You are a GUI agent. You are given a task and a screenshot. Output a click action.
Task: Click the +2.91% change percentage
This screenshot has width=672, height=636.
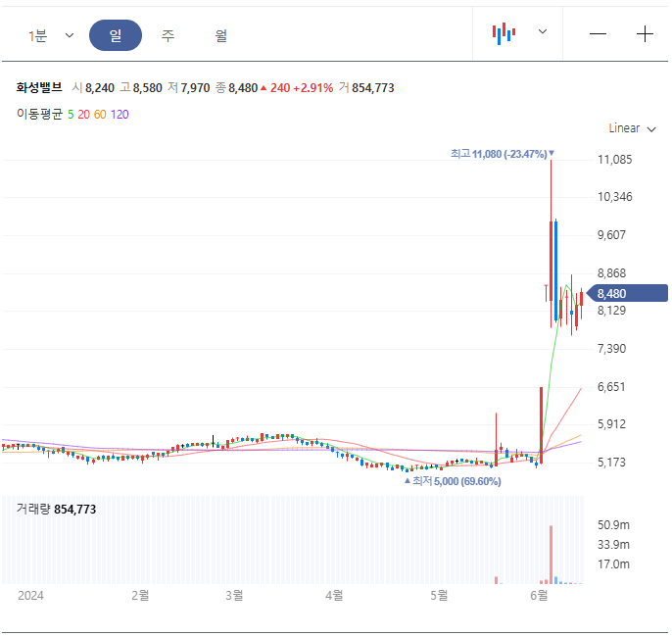click(312, 88)
